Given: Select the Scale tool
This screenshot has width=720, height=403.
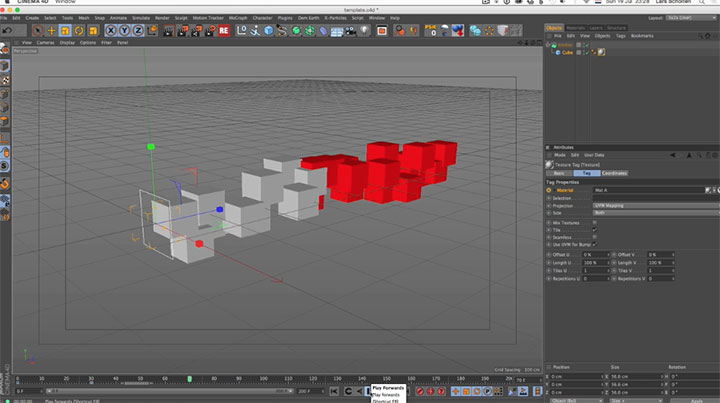Looking at the screenshot, I should point(65,31).
